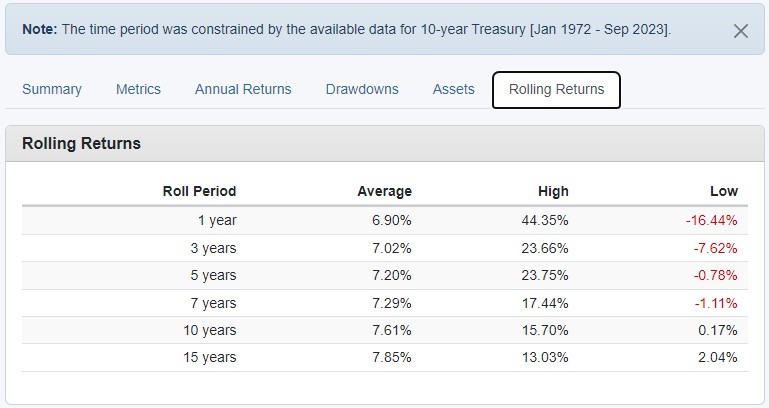Click the 3 years row label
The image size is (769, 408).
point(213,248)
